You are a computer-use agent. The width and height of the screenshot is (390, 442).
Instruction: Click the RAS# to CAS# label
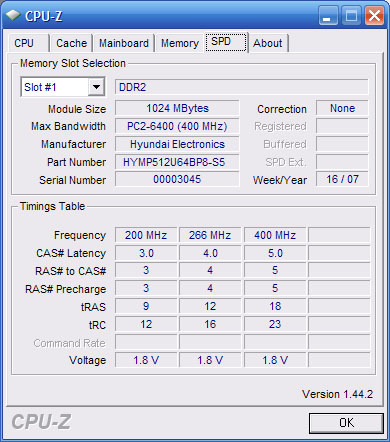71,271
